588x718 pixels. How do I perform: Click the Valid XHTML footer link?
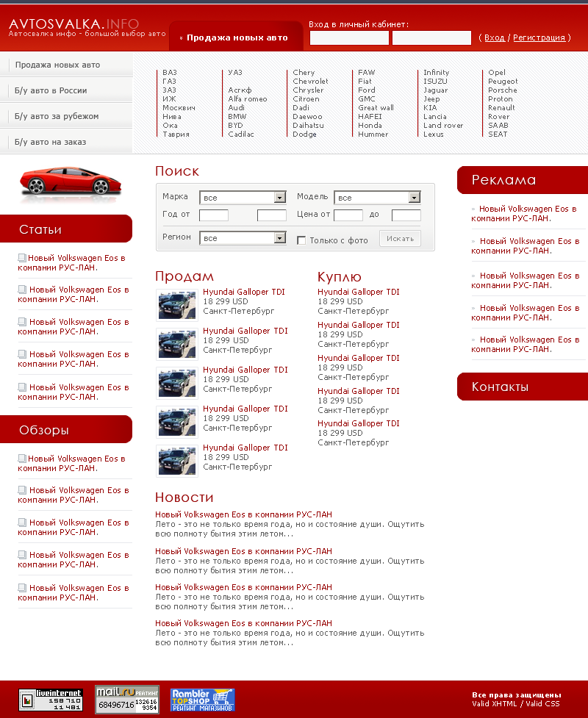(x=494, y=704)
